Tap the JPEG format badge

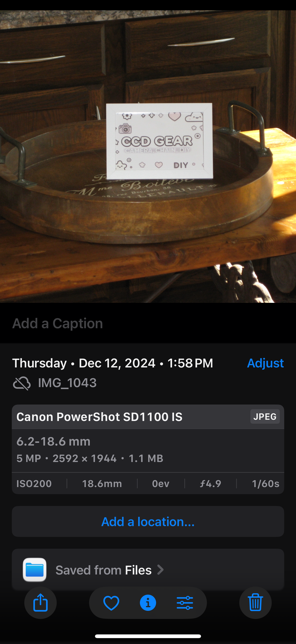pos(265,417)
